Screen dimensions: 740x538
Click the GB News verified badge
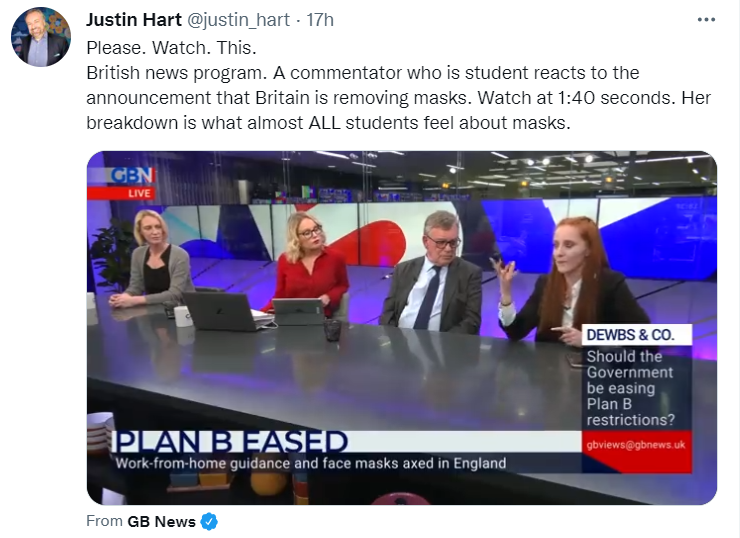[209, 521]
